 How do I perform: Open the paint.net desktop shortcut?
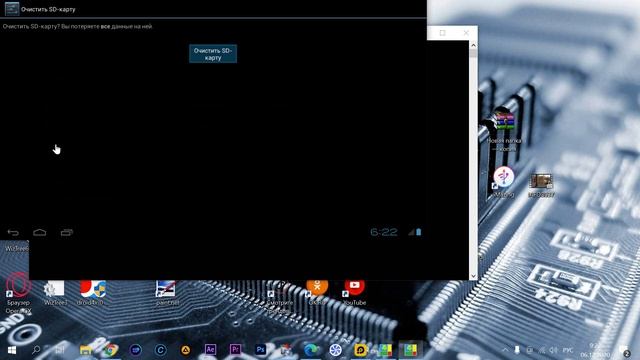coord(166,293)
